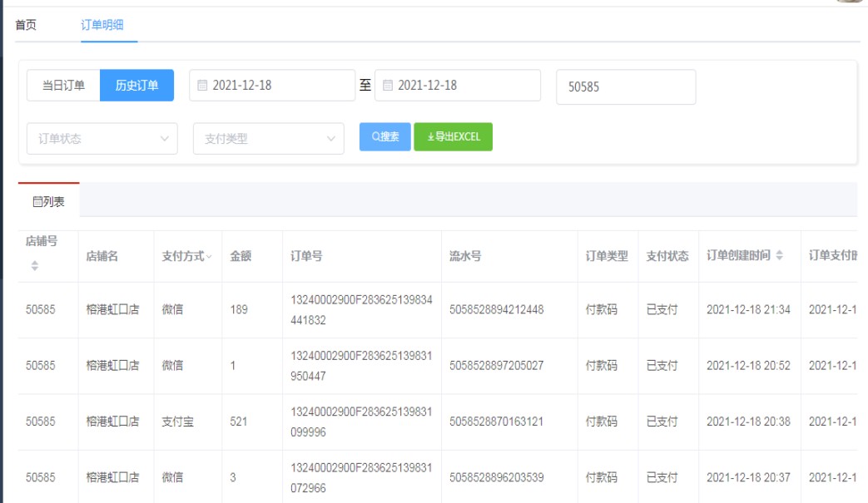This screenshot has height=503, width=868.
Task: Click the green 导出EXCEL button
Action: pyautogui.click(x=453, y=137)
